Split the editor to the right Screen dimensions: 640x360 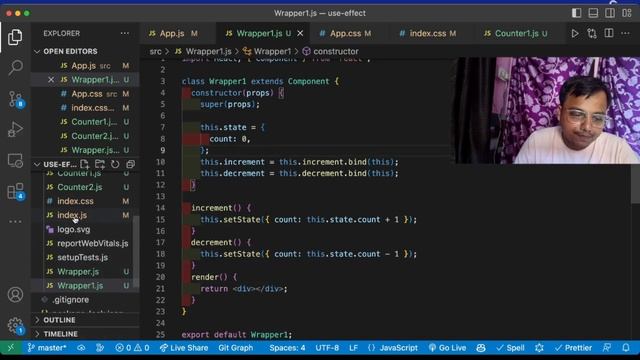pos(609,33)
